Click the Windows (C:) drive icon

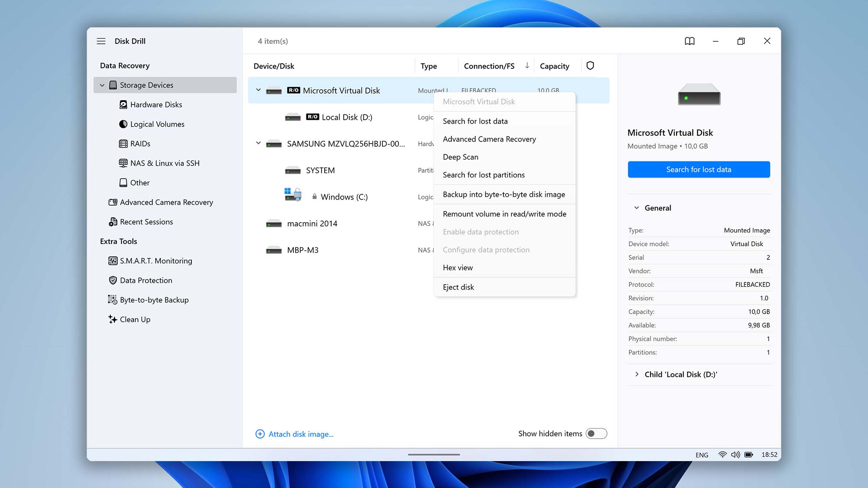point(293,195)
